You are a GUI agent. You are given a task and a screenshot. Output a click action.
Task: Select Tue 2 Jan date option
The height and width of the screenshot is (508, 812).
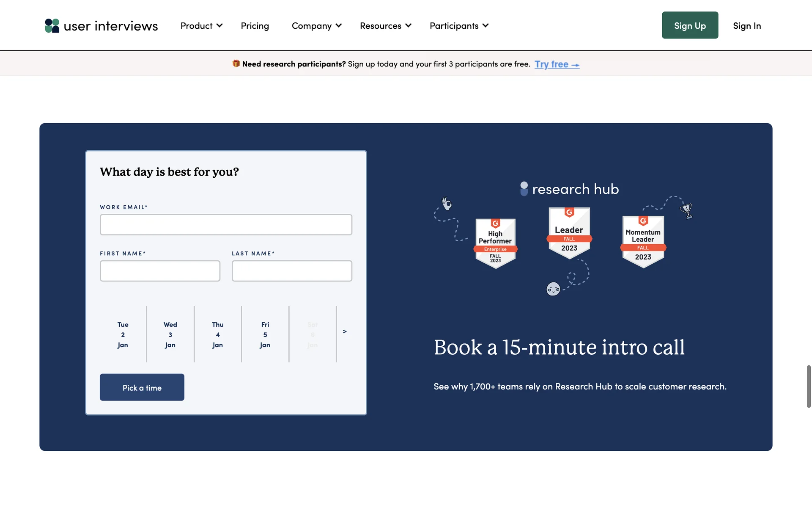click(x=123, y=334)
